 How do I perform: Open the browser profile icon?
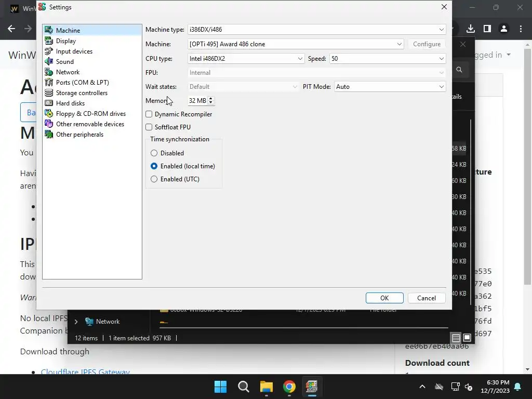504,29
